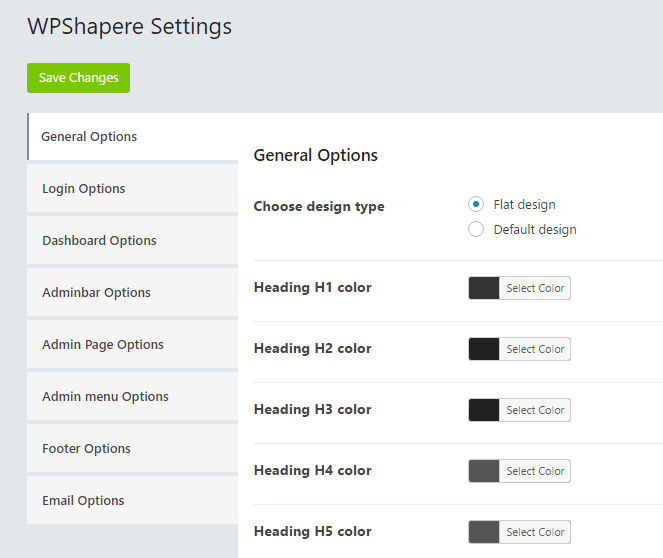Click the Flat design label text
The width and height of the screenshot is (663, 558).
click(x=524, y=205)
